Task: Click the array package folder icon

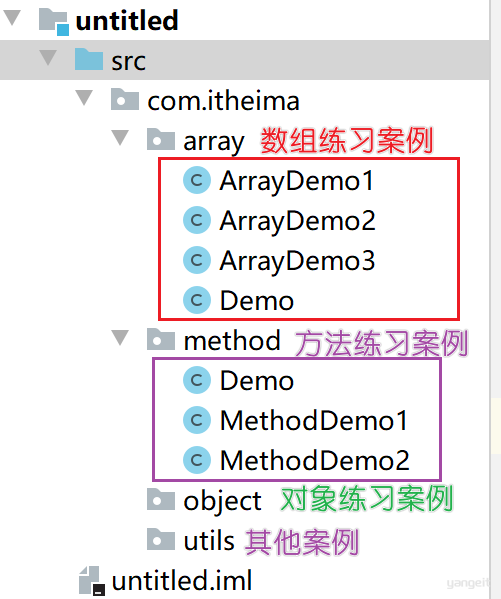Action: [x=161, y=139]
